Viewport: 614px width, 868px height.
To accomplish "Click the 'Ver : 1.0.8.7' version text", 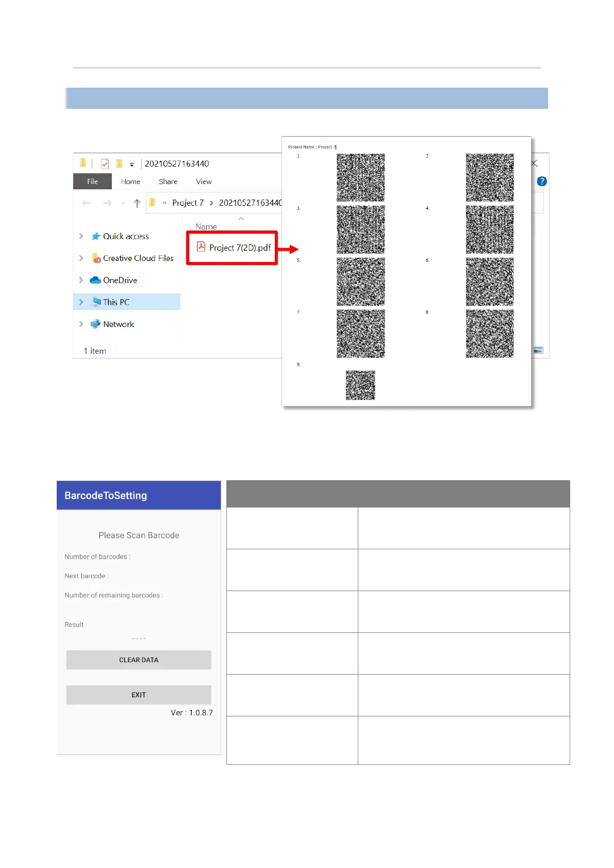I will (x=192, y=713).
